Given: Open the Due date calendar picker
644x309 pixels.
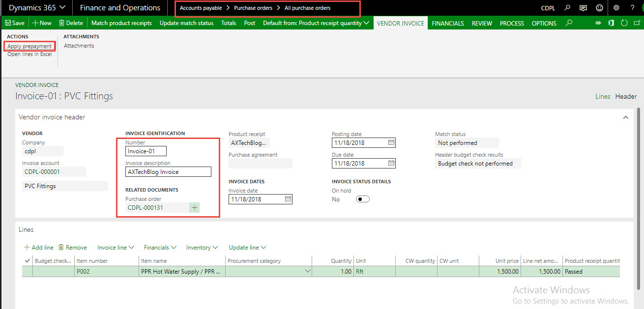Looking at the screenshot, I should point(391,164).
